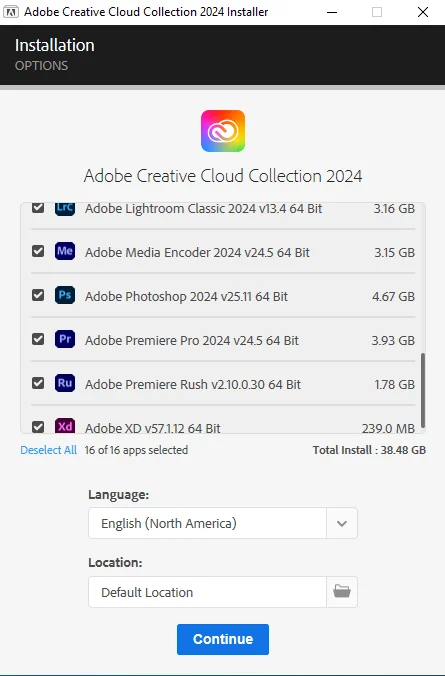Uncheck the Adobe Photoshop 2024 checkbox
The image size is (445, 676).
(38, 295)
